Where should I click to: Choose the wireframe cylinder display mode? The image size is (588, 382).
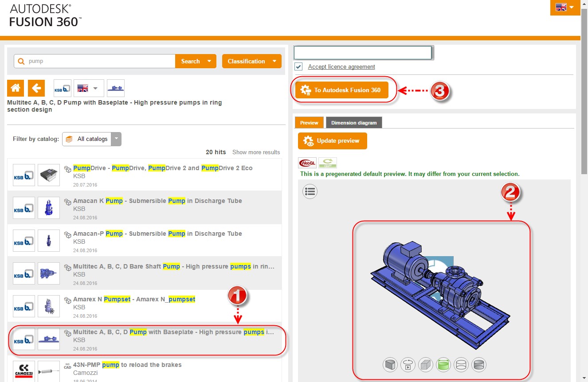coord(461,364)
